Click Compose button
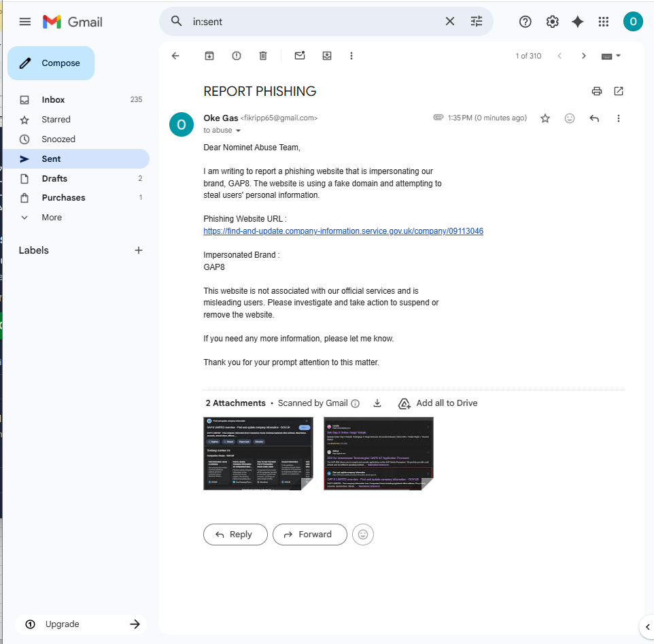The width and height of the screenshot is (654, 644). [51, 63]
